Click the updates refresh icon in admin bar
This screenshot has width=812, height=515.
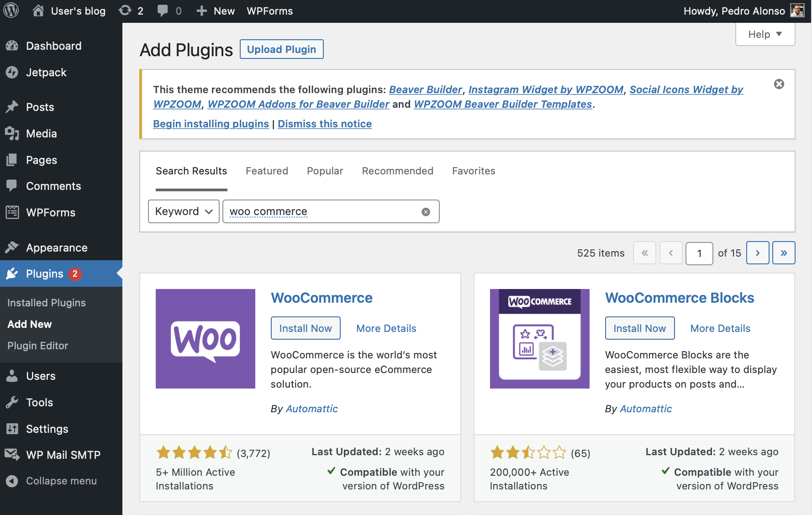point(124,11)
